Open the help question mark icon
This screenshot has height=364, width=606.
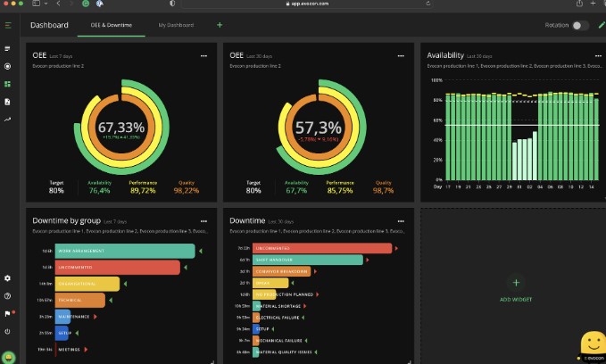(x=8, y=295)
